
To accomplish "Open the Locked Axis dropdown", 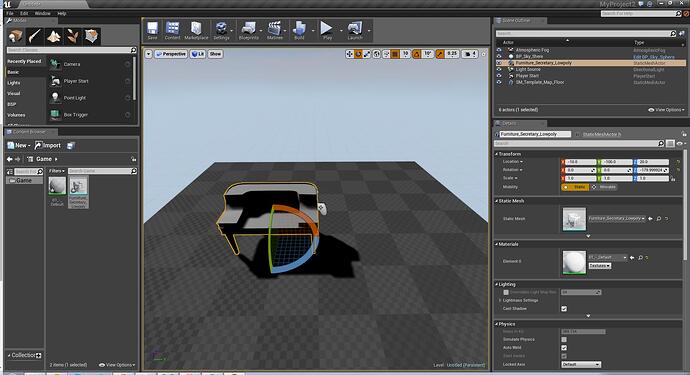I will pos(581,364).
